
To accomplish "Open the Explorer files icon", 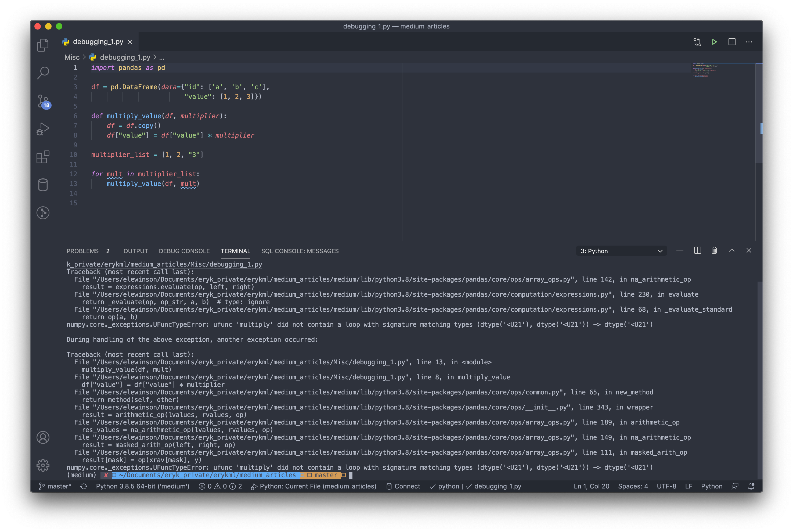I will tap(43, 45).
